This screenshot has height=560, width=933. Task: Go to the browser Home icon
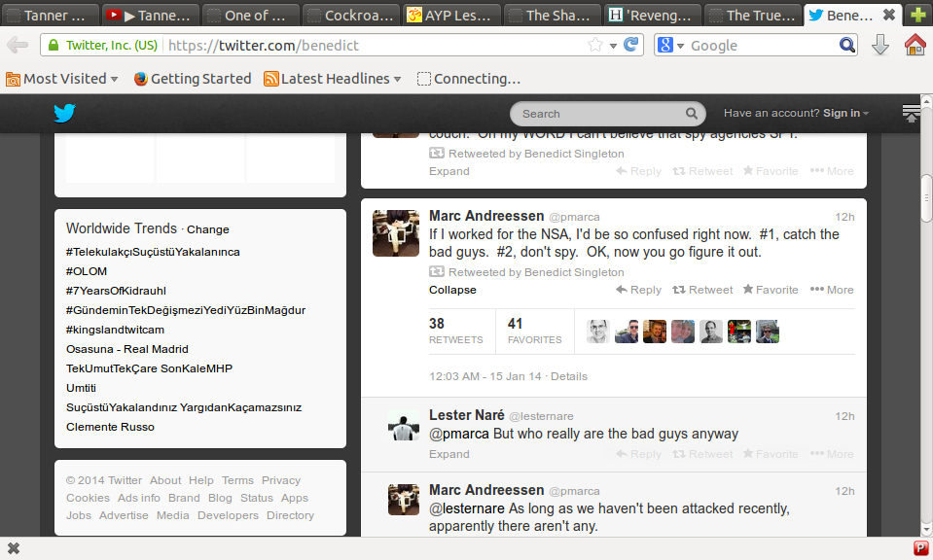pos(915,45)
